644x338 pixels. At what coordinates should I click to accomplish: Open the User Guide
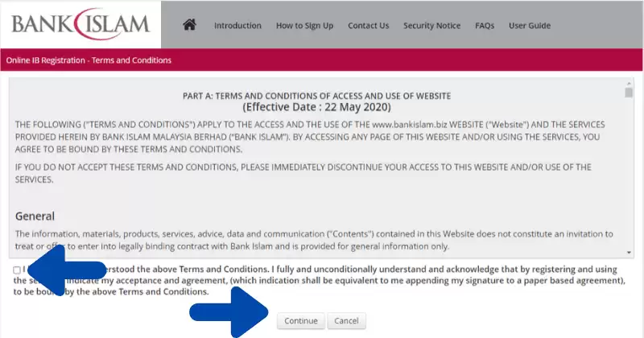click(x=530, y=26)
